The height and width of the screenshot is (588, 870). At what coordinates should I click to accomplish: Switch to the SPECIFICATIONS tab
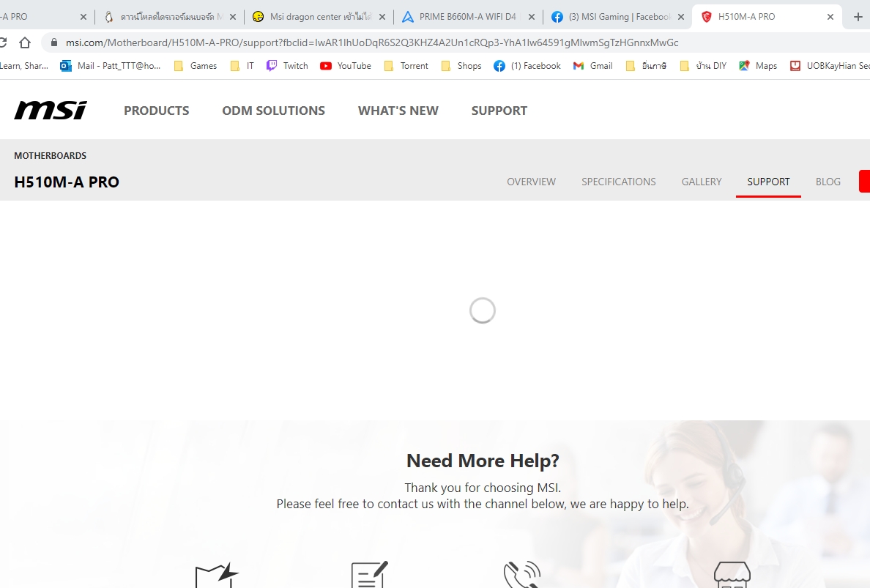coord(619,182)
